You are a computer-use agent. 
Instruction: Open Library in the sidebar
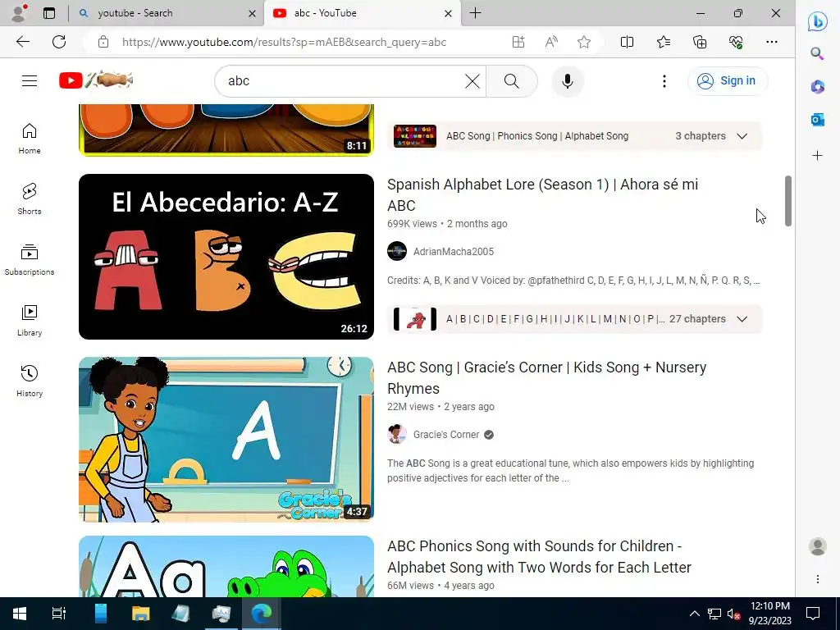pos(30,320)
